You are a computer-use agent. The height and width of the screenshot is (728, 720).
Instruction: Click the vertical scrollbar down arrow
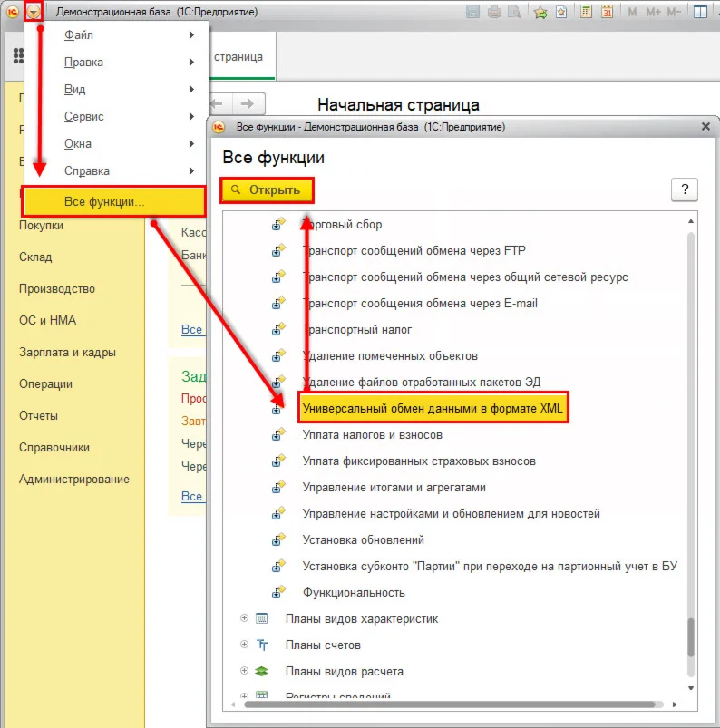(x=691, y=688)
